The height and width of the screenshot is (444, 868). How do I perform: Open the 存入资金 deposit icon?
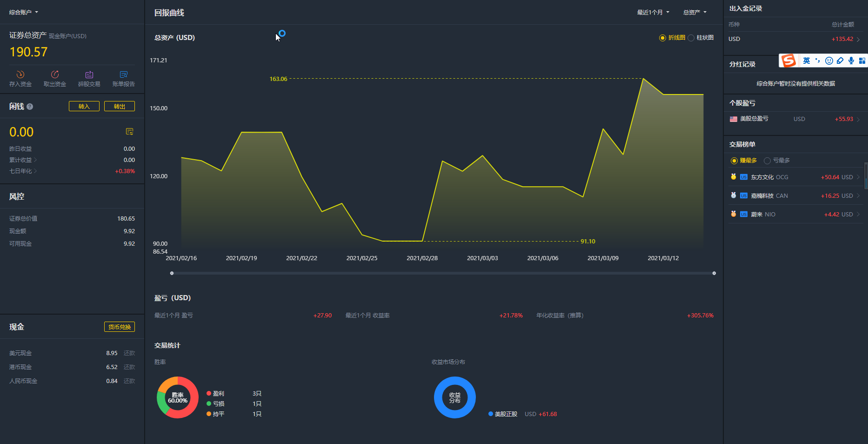coord(20,74)
